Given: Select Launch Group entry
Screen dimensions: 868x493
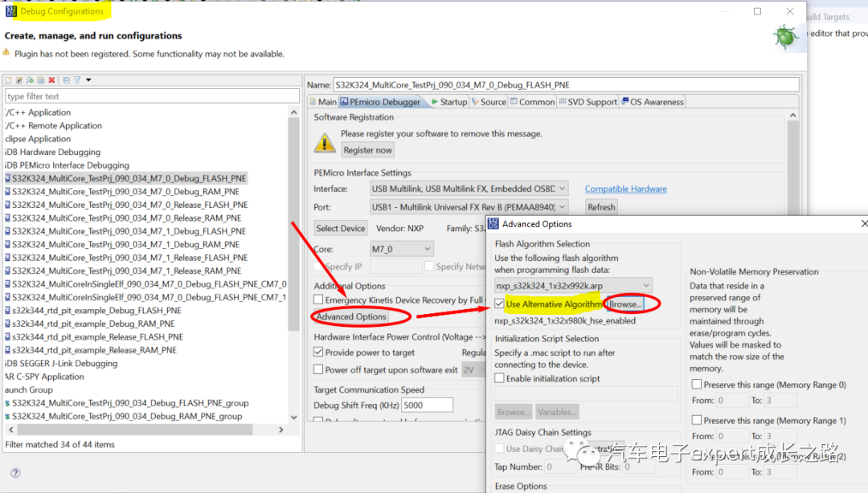Looking at the screenshot, I should [x=29, y=389].
